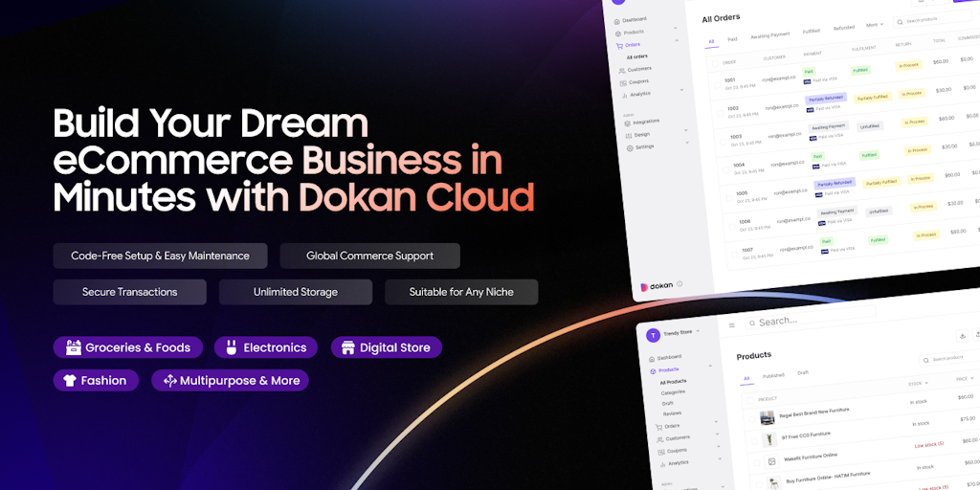Expand Settings chevron in Orders panel sidebar
Image resolution: width=980 pixels, height=490 pixels.
(687, 143)
